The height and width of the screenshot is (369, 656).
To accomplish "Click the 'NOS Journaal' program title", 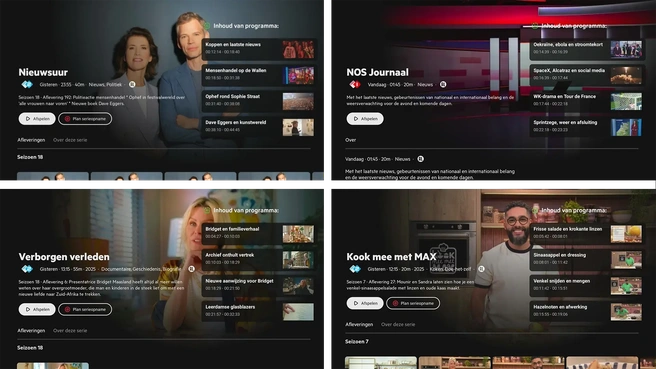I will click(377, 72).
